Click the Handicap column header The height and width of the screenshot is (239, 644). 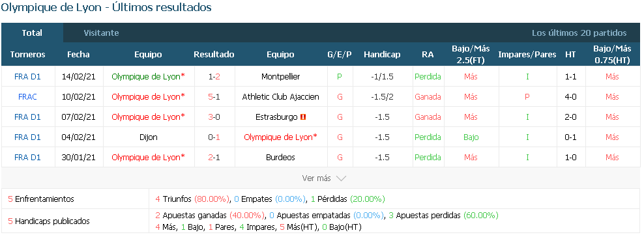point(382,54)
